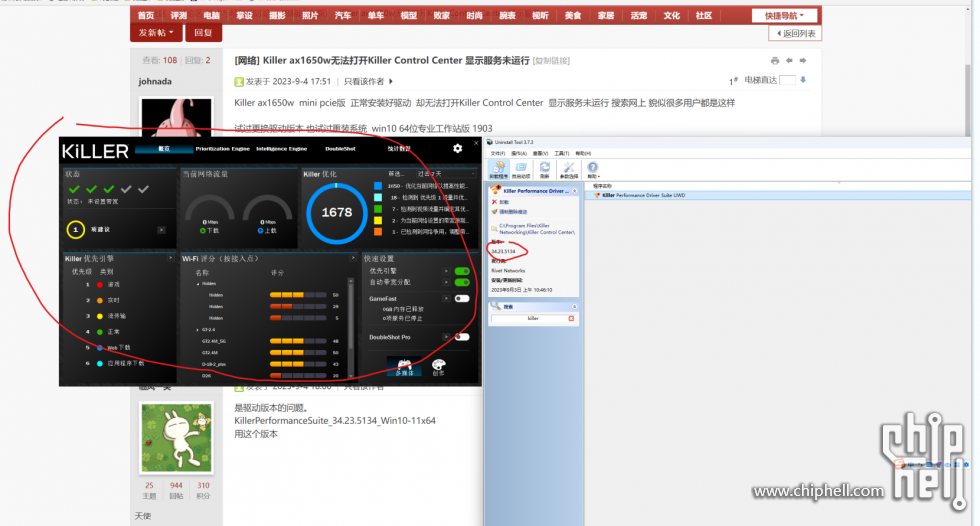Click the 只看该作者 link
The width and height of the screenshot is (980, 526).
click(364, 81)
